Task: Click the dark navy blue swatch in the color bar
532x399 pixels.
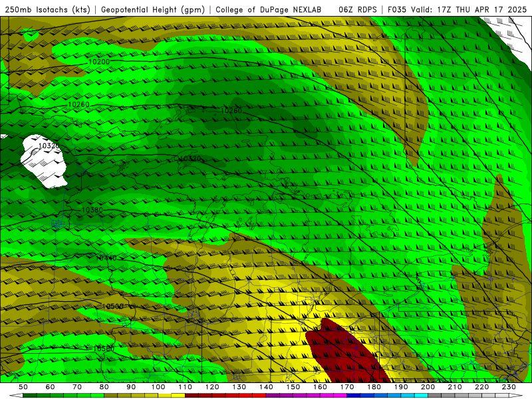Action: 354,396
